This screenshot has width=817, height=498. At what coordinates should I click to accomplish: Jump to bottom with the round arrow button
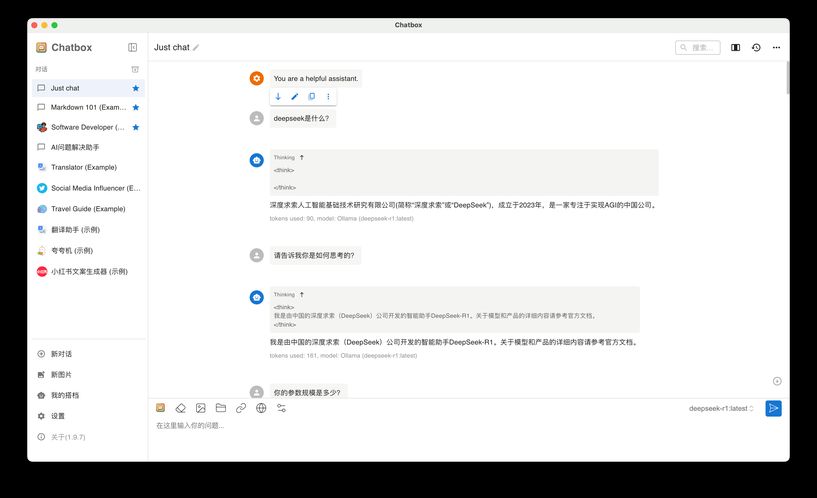777,381
